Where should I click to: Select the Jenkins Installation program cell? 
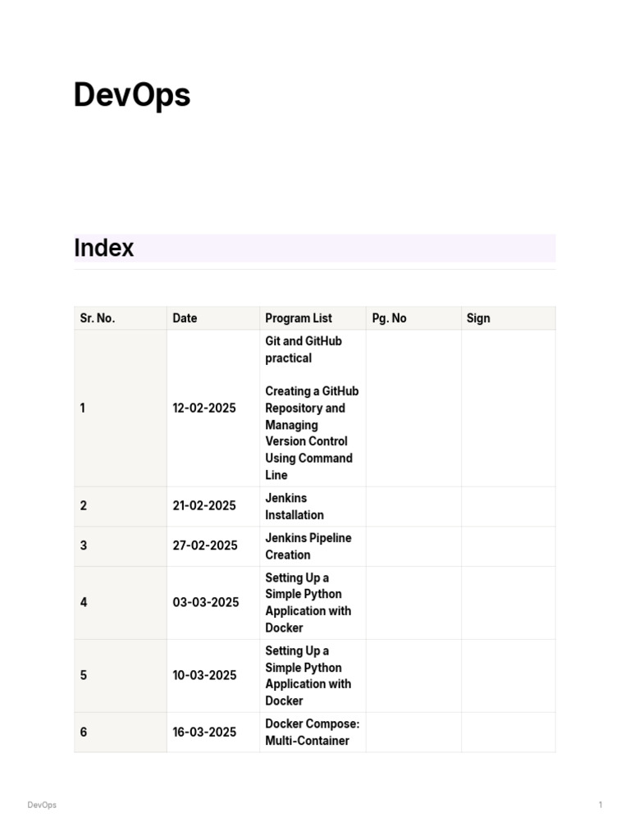(x=294, y=506)
